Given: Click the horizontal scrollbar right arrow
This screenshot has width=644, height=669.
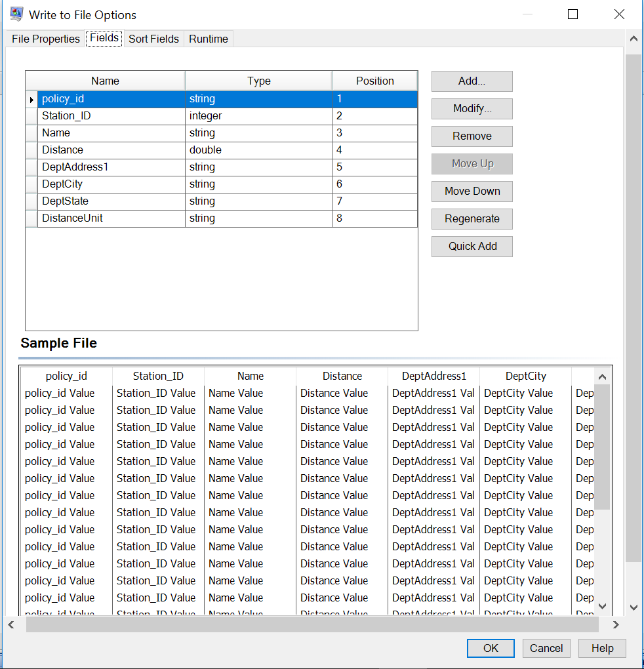Looking at the screenshot, I should [615, 624].
